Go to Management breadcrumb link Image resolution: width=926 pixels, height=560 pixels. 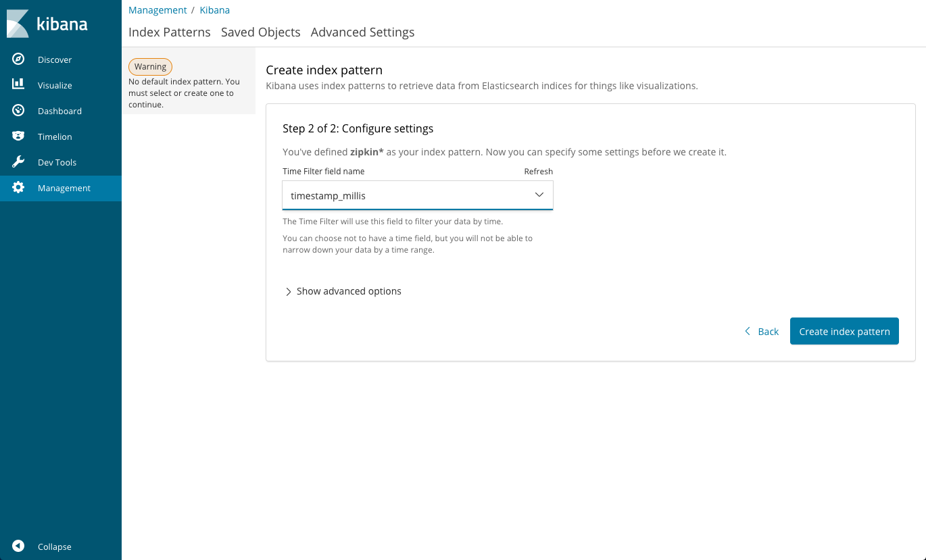157,10
